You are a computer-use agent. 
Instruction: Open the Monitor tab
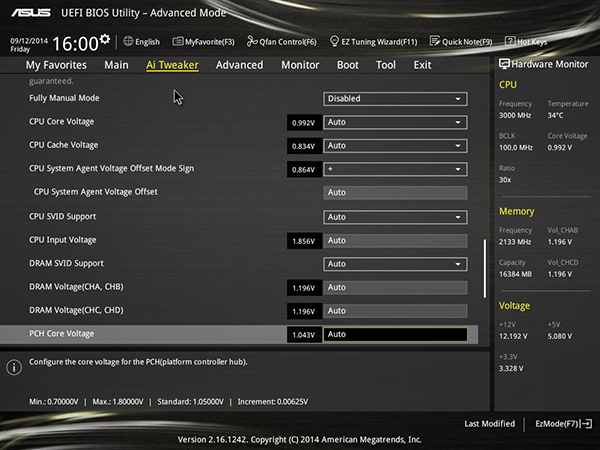coord(300,65)
